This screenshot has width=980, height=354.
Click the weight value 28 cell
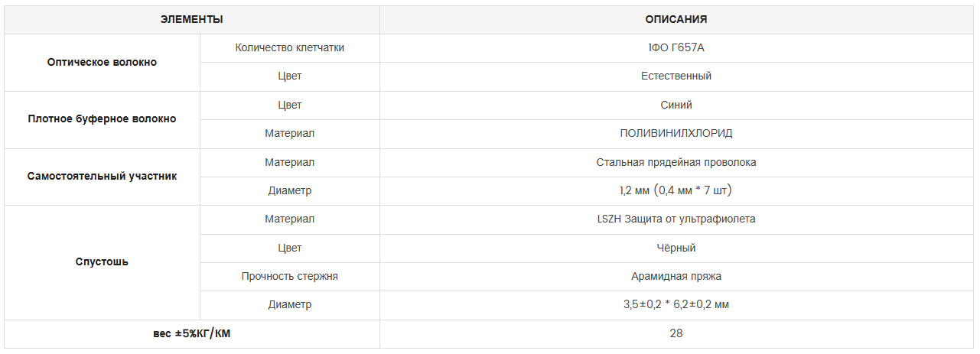click(676, 334)
